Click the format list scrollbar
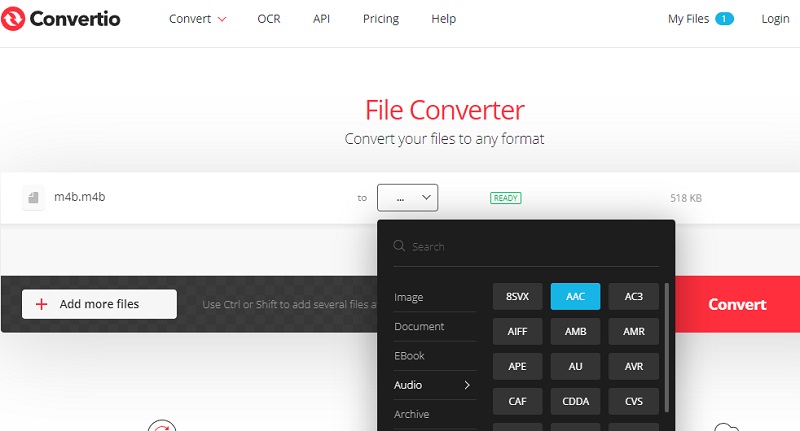This screenshot has width=800, height=431. (x=666, y=348)
